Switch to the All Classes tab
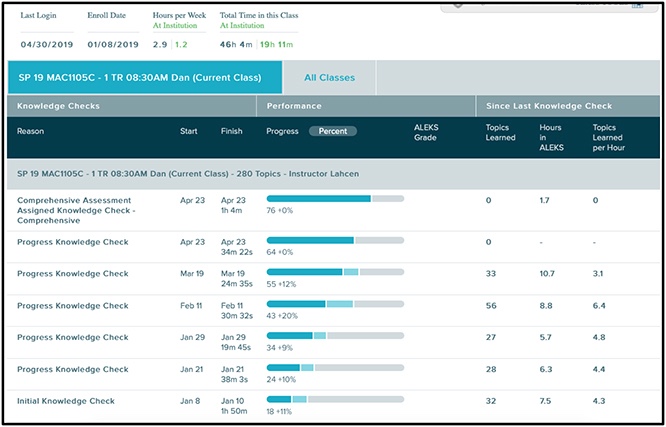 (329, 77)
